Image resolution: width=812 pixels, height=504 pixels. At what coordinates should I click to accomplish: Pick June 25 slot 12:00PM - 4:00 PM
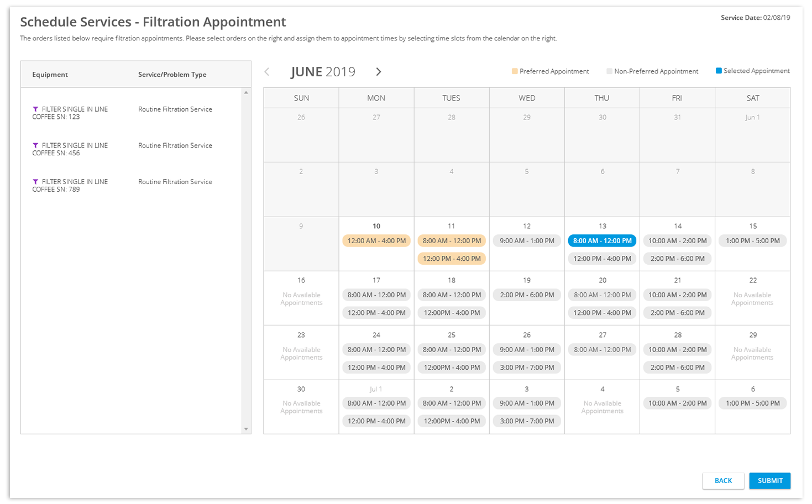click(x=452, y=368)
